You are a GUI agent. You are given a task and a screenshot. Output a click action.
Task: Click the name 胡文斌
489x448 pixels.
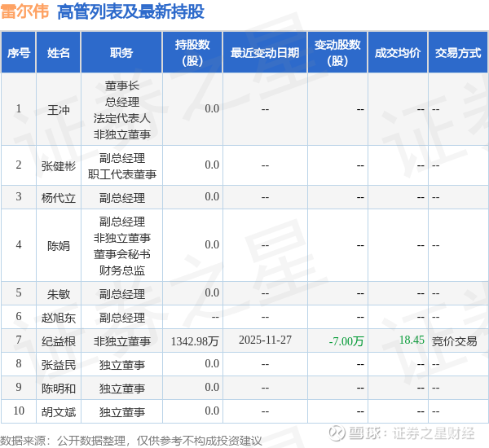point(59,412)
